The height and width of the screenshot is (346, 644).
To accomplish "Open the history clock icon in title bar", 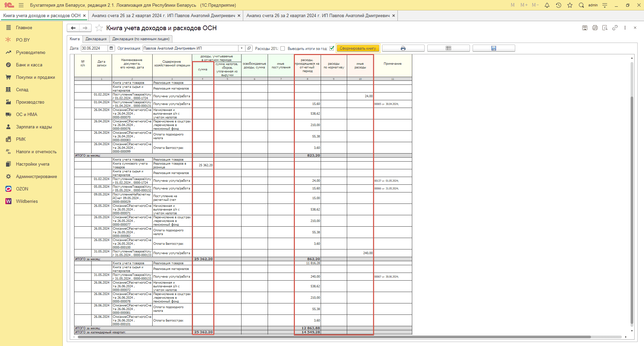I will pos(558,5).
